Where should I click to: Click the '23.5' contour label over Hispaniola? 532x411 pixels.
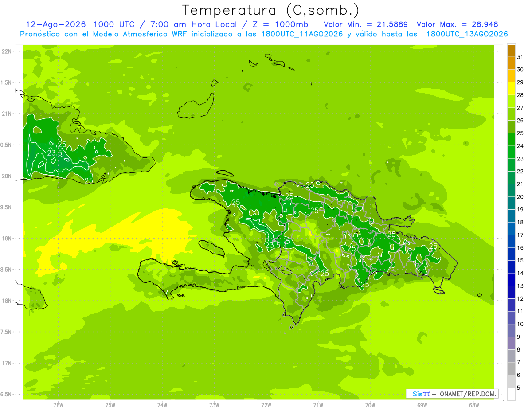pos(273,245)
